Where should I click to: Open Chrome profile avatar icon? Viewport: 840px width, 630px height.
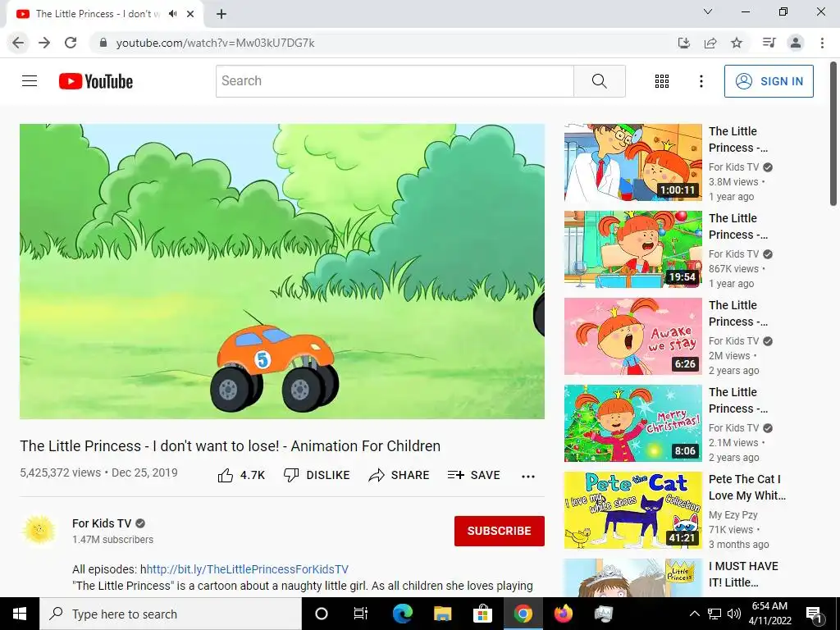(x=796, y=43)
